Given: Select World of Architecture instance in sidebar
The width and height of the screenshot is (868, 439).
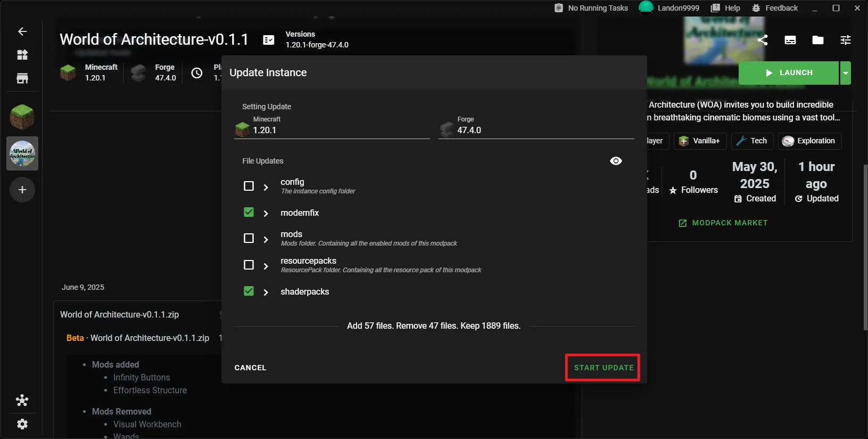Looking at the screenshot, I should 22,153.
